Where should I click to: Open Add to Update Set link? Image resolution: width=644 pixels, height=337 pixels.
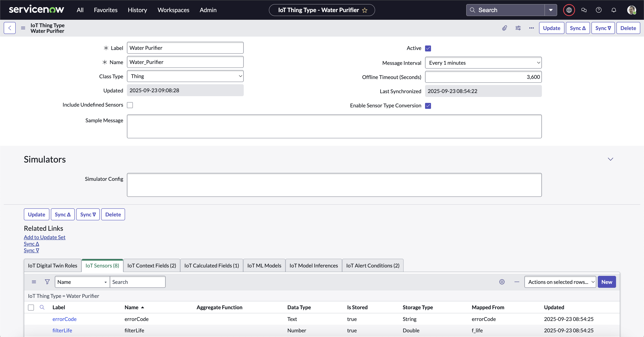(45, 237)
